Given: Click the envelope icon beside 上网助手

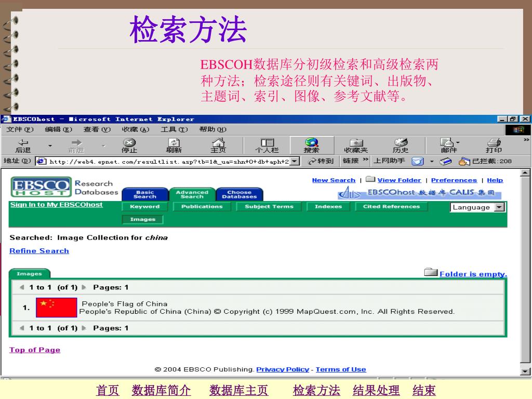Looking at the screenshot, I should tap(417, 162).
